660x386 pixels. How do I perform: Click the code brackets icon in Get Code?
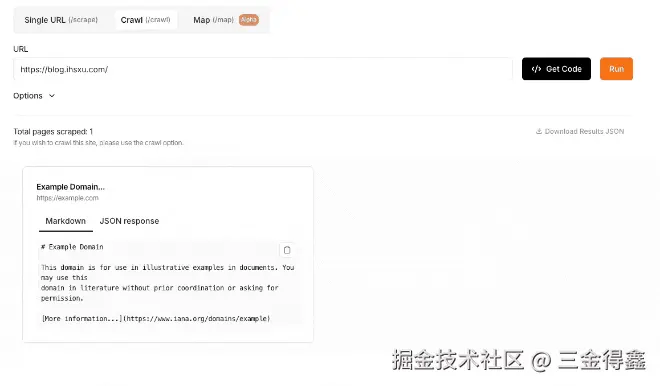536,69
